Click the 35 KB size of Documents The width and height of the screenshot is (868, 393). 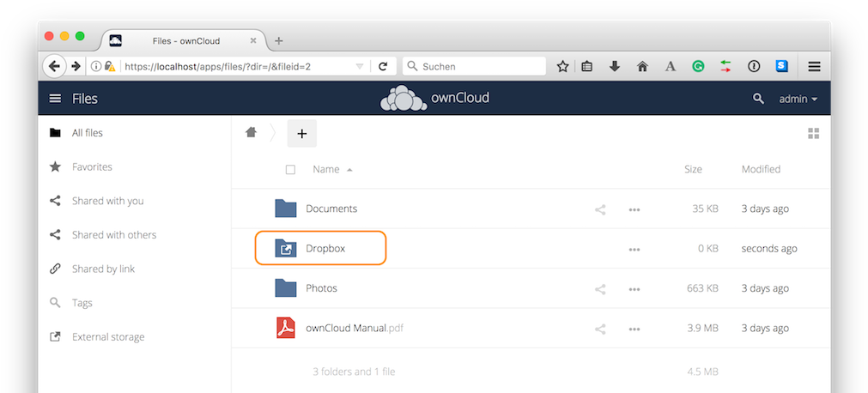tap(705, 209)
